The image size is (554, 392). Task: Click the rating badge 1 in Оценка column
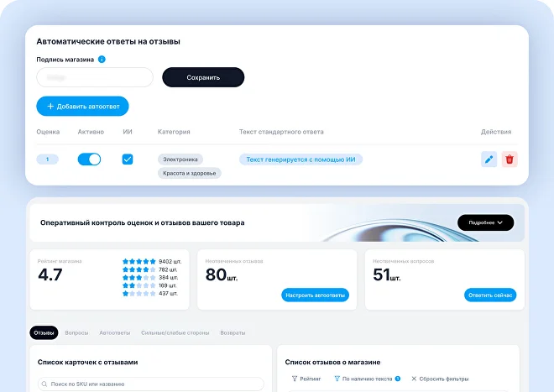(47, 159)
